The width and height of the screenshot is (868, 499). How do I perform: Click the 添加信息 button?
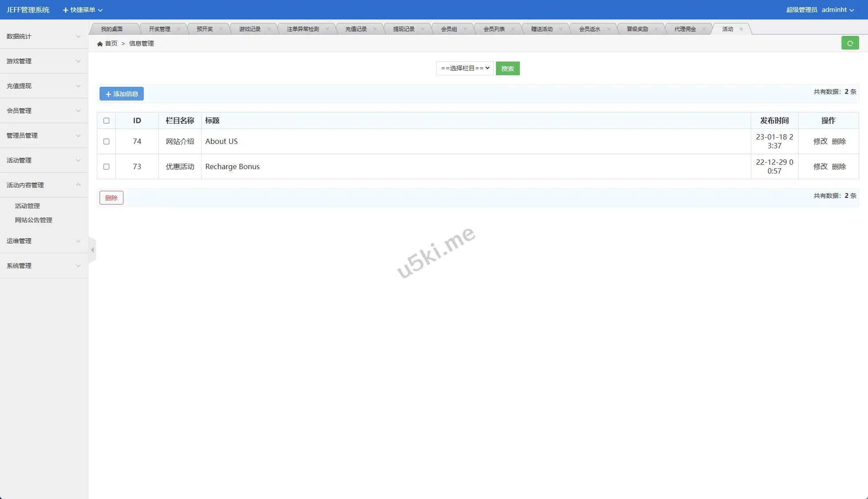click(122, 94)
